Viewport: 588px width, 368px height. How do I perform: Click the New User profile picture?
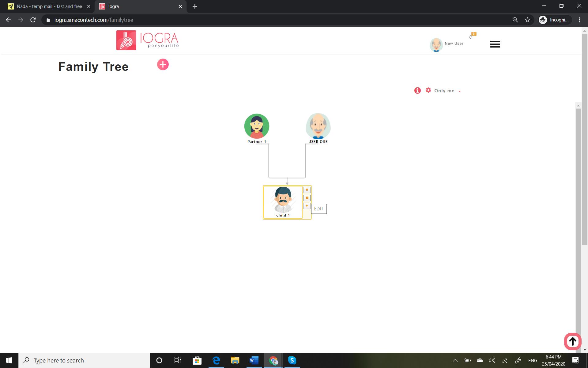click(x=436, y=45)
